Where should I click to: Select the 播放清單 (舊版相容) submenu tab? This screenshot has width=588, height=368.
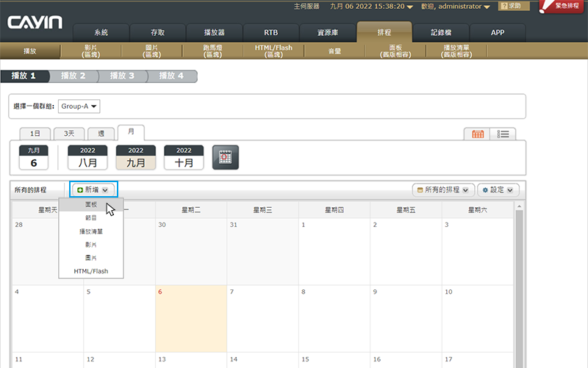[x=456, y=51]
